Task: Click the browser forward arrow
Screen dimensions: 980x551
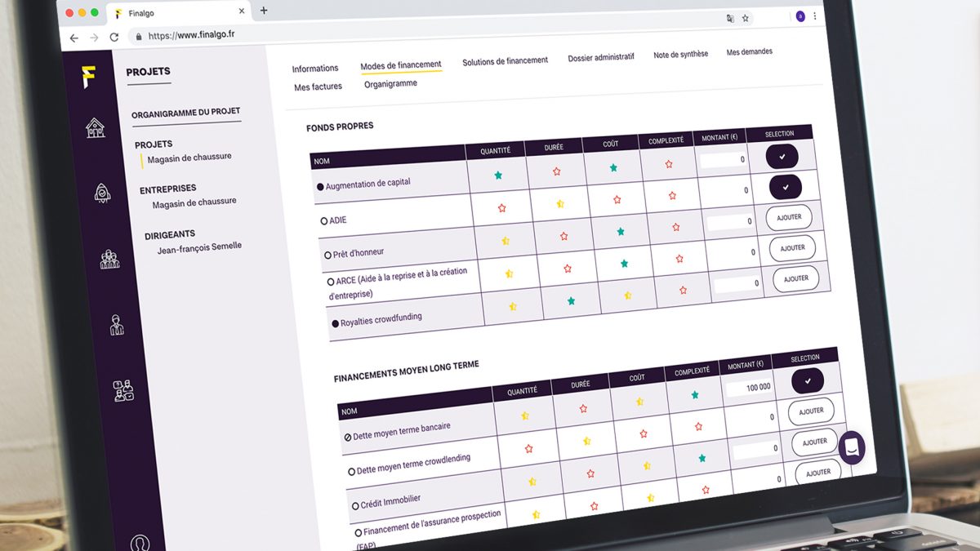Action: (94, 38)
